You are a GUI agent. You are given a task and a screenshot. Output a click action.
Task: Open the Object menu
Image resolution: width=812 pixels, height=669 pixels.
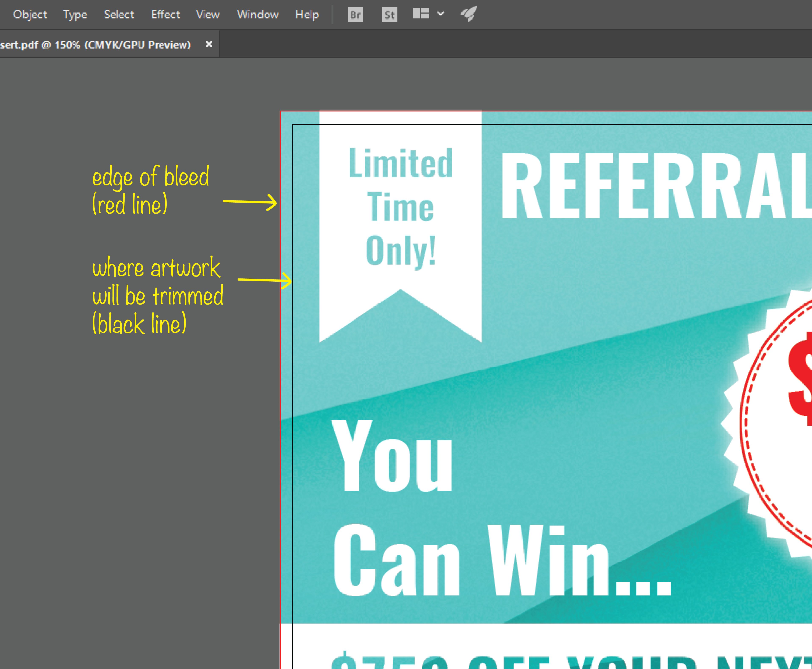click(x=30, y=15)
